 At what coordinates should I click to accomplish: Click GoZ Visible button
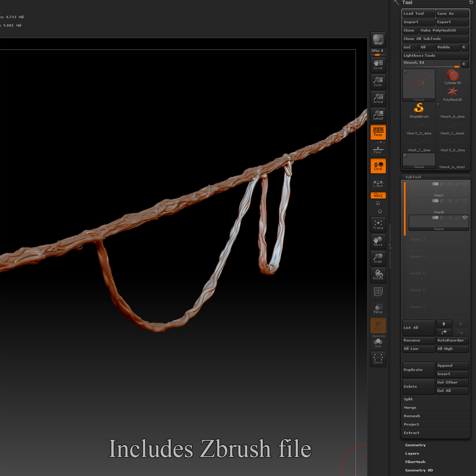click(x=448, y=47)
